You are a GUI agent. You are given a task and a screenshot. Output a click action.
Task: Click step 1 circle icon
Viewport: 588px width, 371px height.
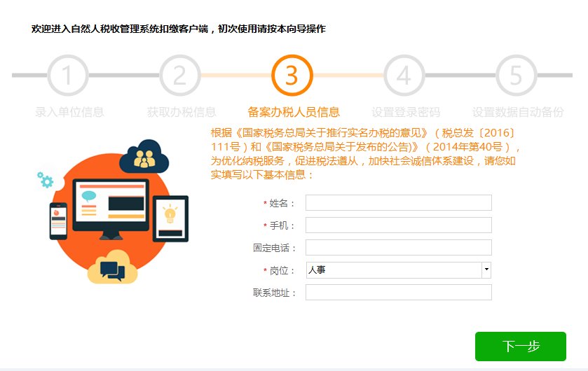click(x=68, y=75)
